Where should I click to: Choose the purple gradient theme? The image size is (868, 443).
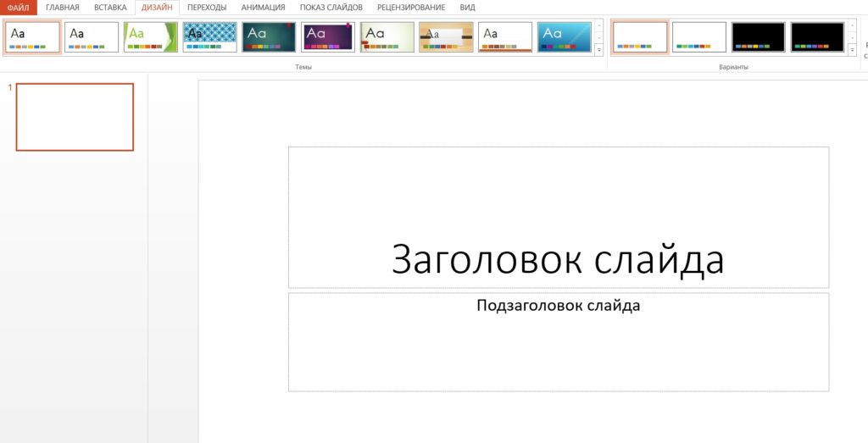click(328, 37)
